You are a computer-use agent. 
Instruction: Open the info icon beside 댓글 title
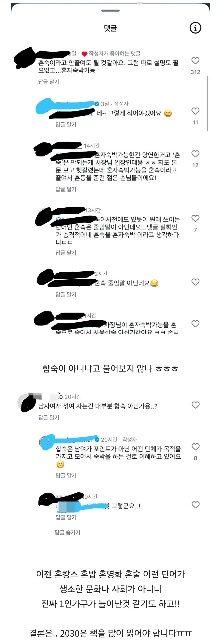[195, 28]
